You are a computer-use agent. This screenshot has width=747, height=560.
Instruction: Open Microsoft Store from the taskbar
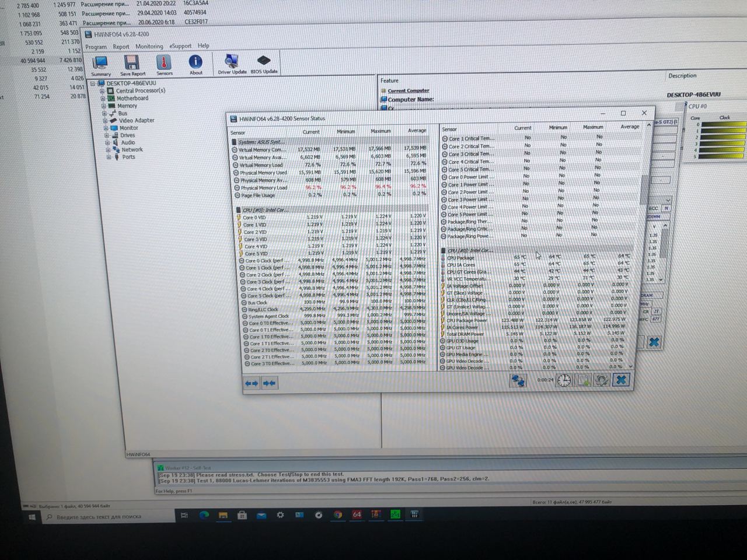tap(242, 515)
